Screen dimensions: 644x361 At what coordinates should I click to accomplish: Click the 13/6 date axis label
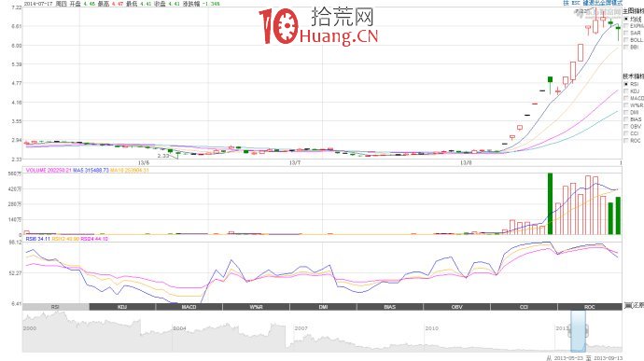[x=144, y=163]
